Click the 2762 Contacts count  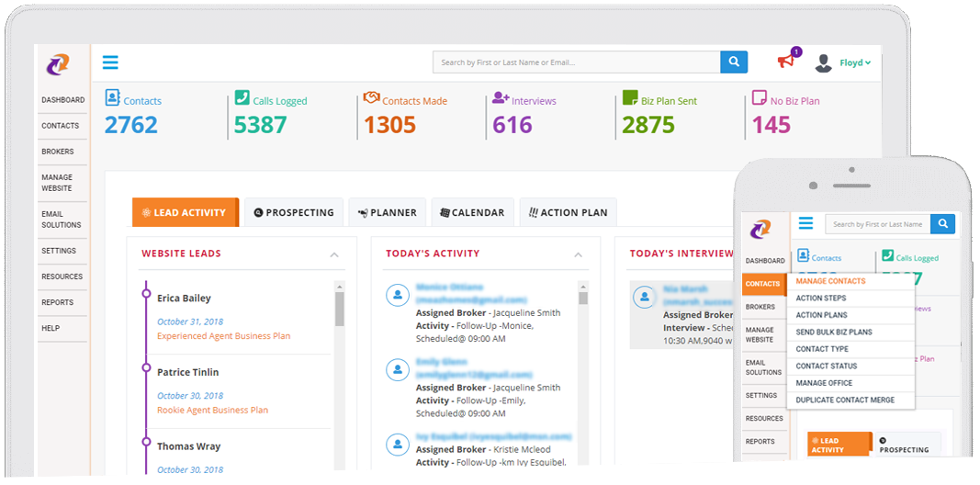coord(131,125)
